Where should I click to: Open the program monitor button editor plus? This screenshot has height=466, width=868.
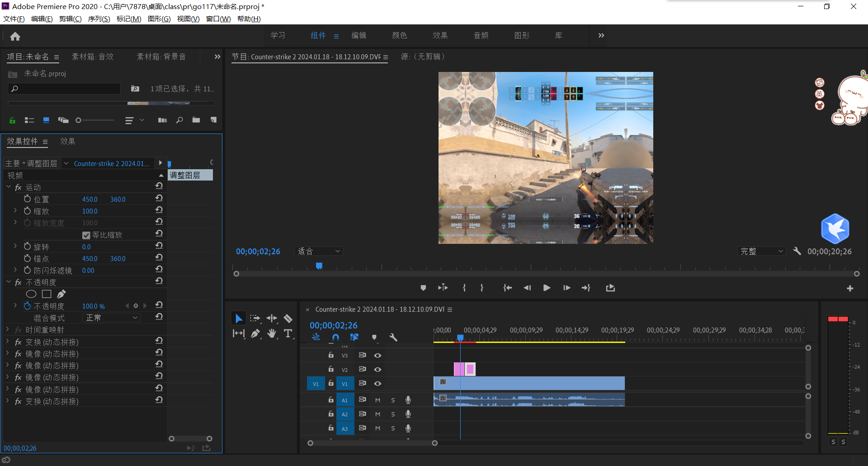850,288
